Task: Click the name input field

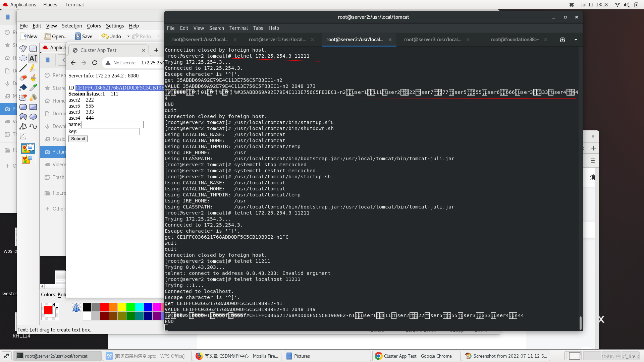Action: click(112, 125)
